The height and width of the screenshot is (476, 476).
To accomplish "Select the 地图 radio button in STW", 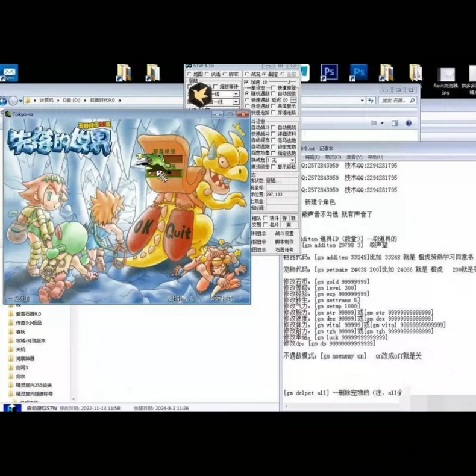I will pos(189,74).
